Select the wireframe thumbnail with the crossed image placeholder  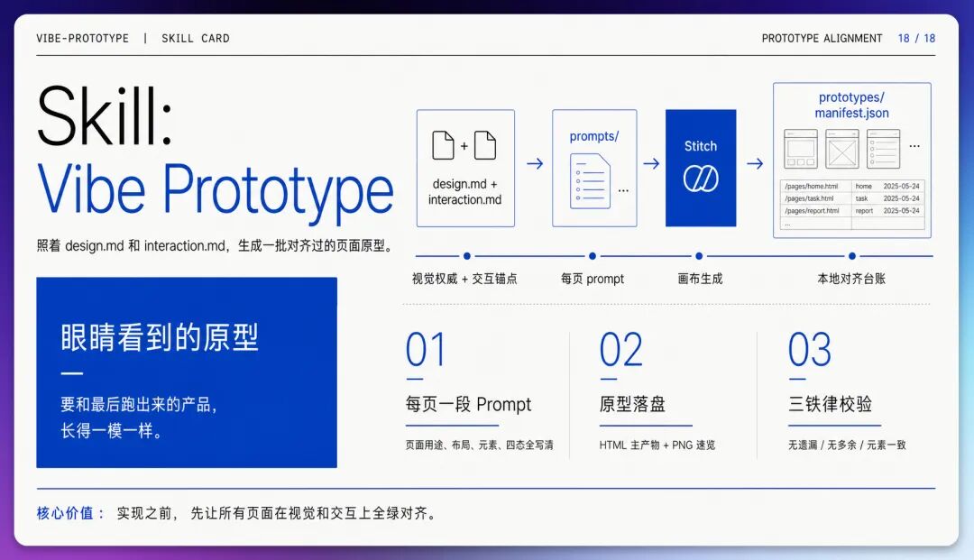coord(842,149)
